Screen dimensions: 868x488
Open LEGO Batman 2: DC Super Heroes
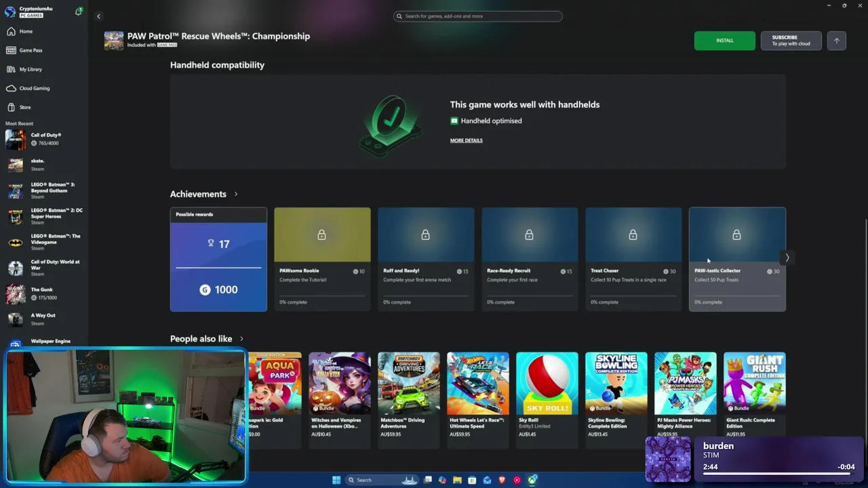(x=43, y=216)
